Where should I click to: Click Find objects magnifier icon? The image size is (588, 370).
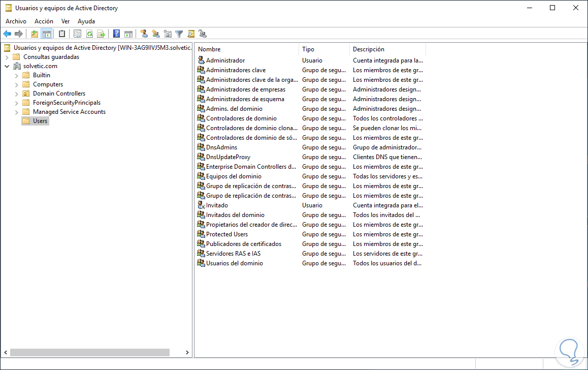click(x=191, y=34)
